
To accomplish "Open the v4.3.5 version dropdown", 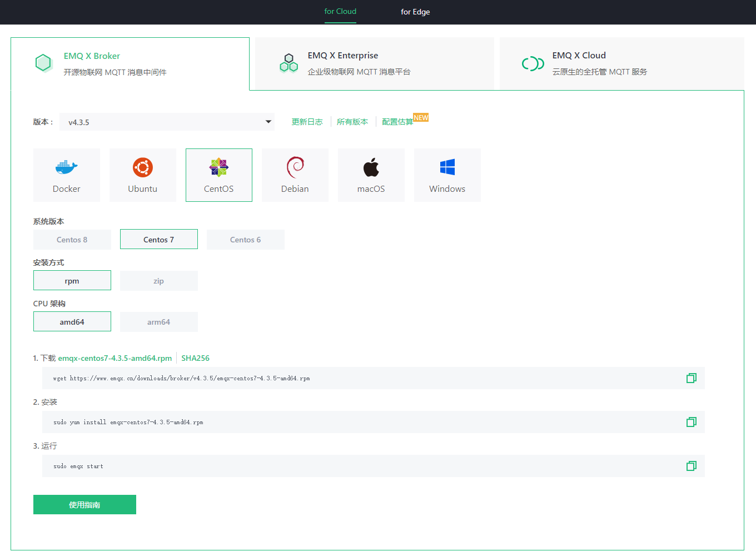I will [x=167, y=122].
